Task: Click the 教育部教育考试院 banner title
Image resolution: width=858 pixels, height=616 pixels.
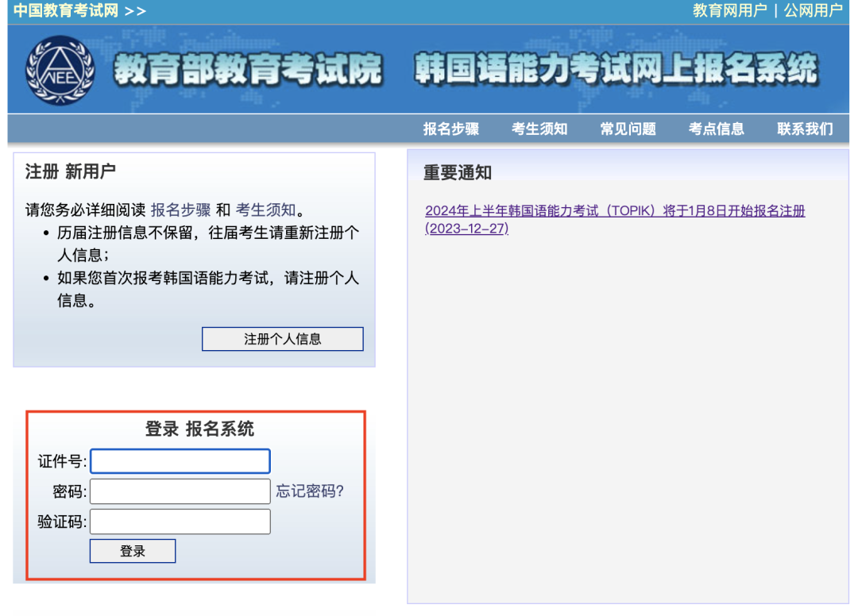Action: coord(248,69)
